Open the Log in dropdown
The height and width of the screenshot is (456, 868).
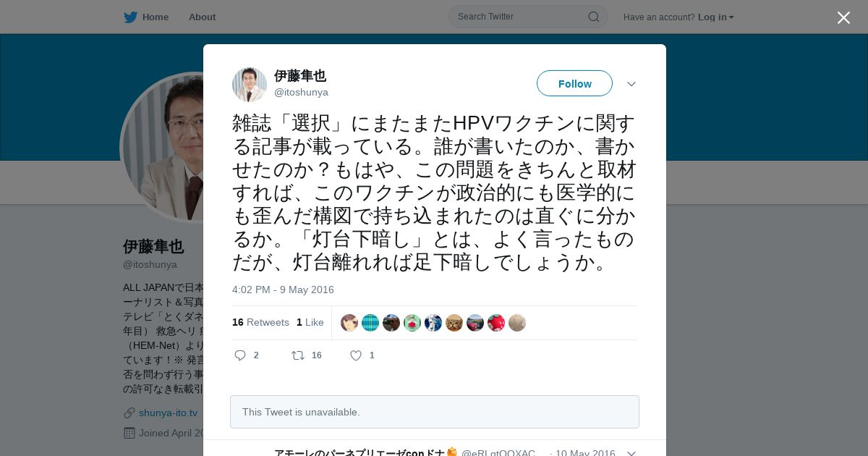pyautogui.click(x=715, y=17)
